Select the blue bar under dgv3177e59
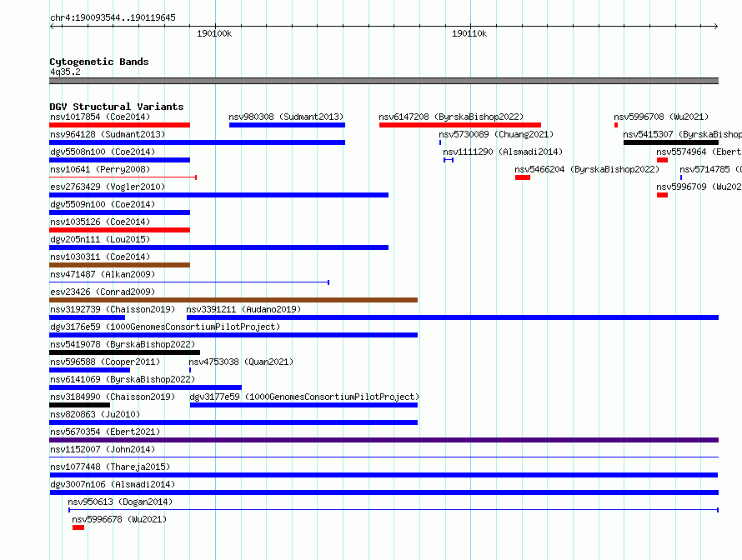The width and height of the screenshot is (742, 560). [303, 405]
